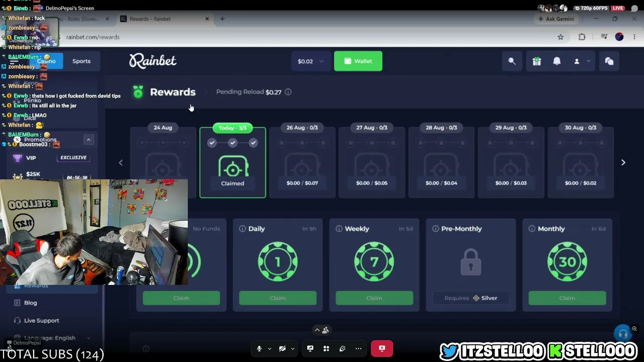Open the balance $0.02 dropdown
Viewport: 644px width, 362px height.
coord(311,61)
